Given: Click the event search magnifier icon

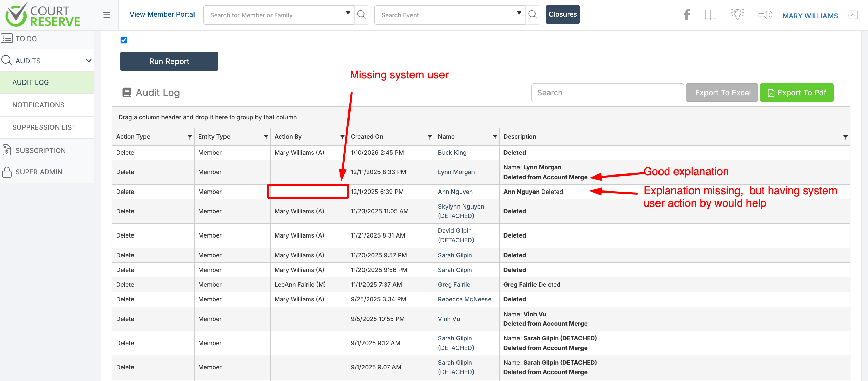Looking at the screenshot, I should [x=532, y=15].
